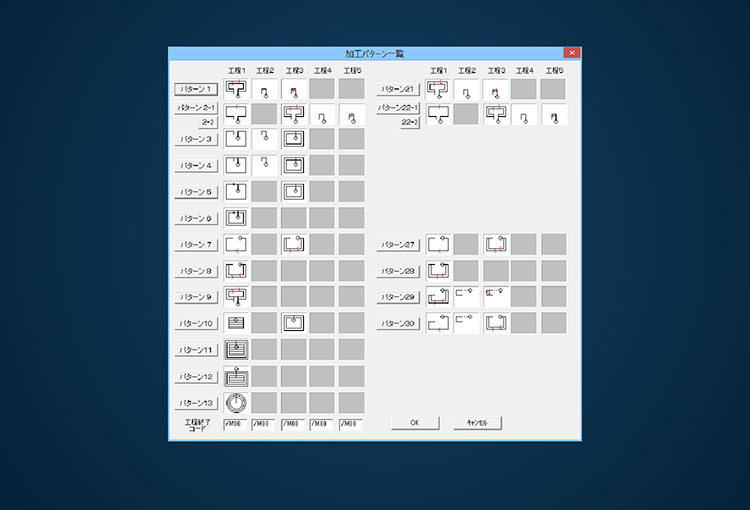Pick the パターン 6 button

[196, 218]
